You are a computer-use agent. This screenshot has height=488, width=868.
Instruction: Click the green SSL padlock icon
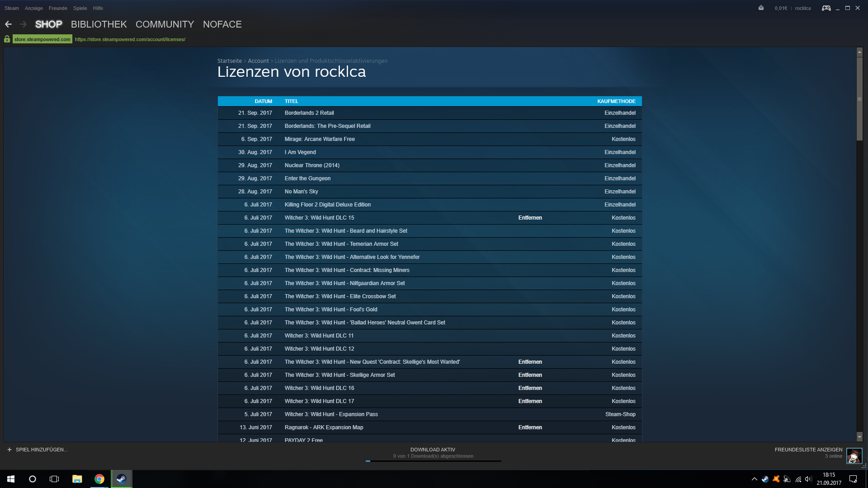[x=7, y=39]
